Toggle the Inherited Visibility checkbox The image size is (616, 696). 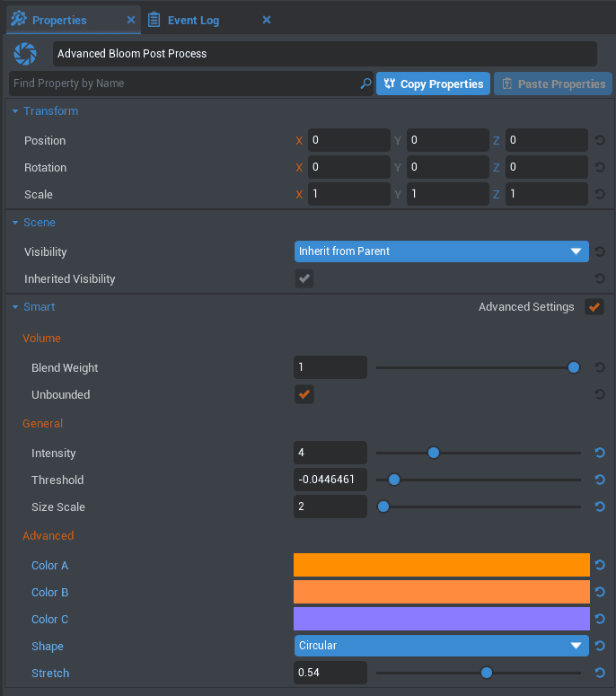coord(304,279)
